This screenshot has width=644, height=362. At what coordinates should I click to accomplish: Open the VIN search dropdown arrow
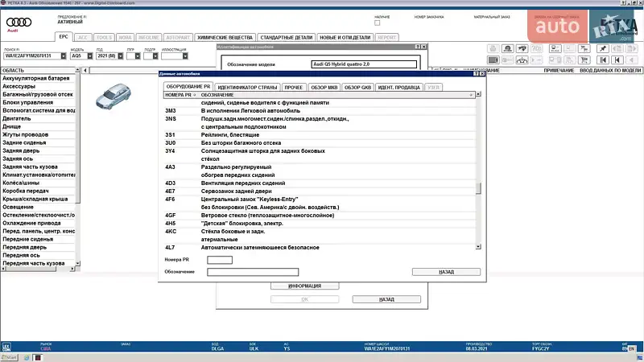(65, 56)
